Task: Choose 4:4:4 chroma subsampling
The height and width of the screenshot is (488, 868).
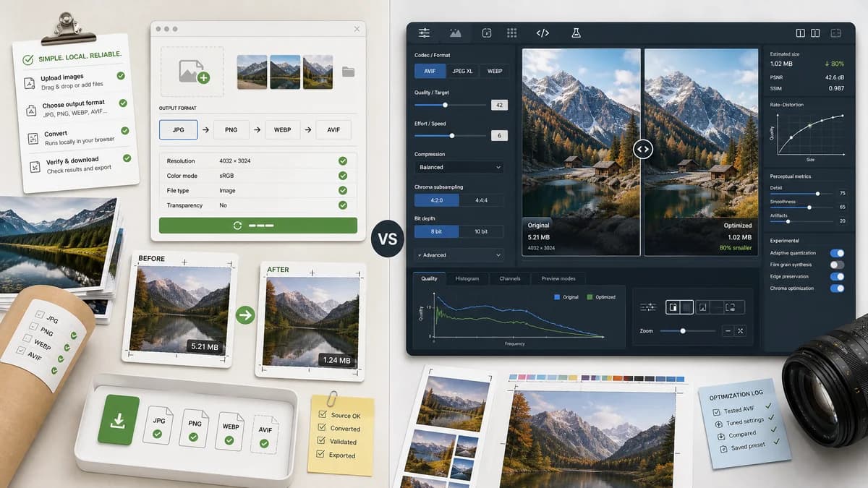Action: 480,199
